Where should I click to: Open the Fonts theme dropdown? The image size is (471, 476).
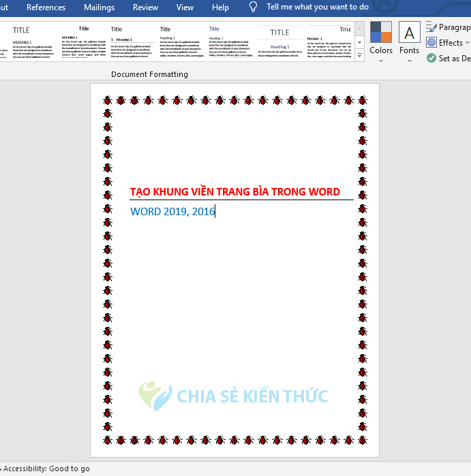(410, 42)
